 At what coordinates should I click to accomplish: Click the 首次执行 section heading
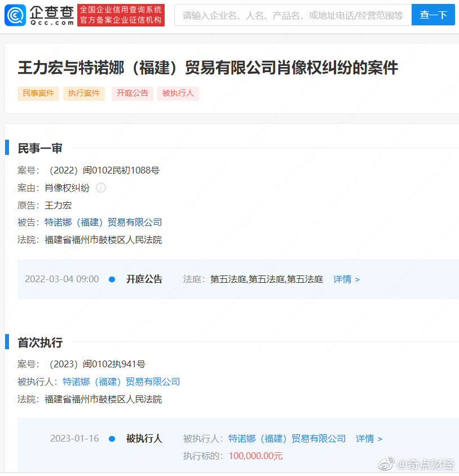point(40,342)
